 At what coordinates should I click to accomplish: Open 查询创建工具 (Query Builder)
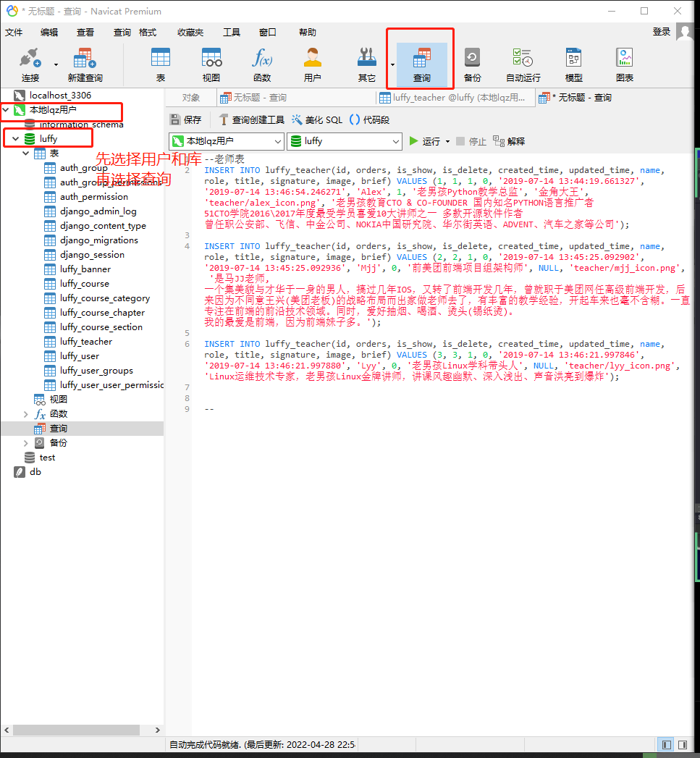[251, 120]
